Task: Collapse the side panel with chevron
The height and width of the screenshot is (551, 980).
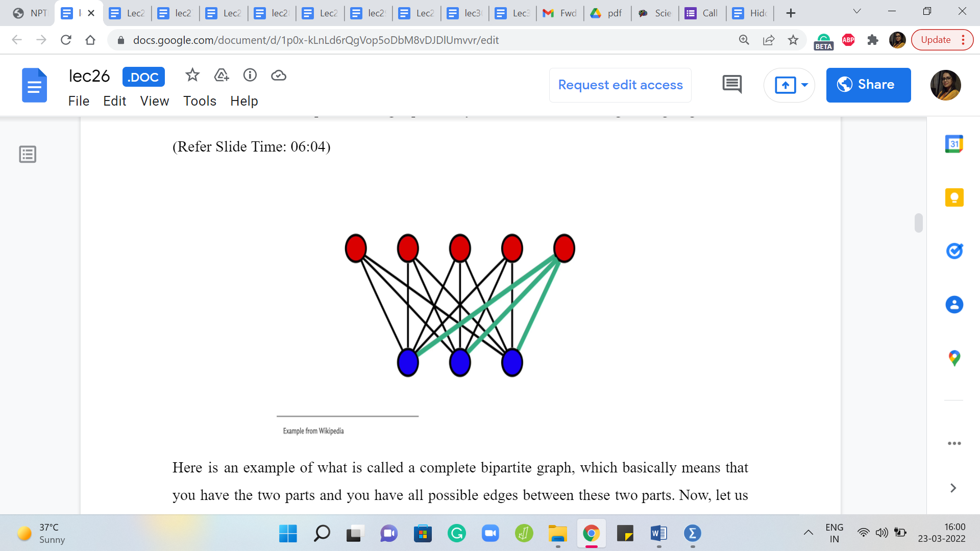Action: pyautogui.click(x=953, y=488)
